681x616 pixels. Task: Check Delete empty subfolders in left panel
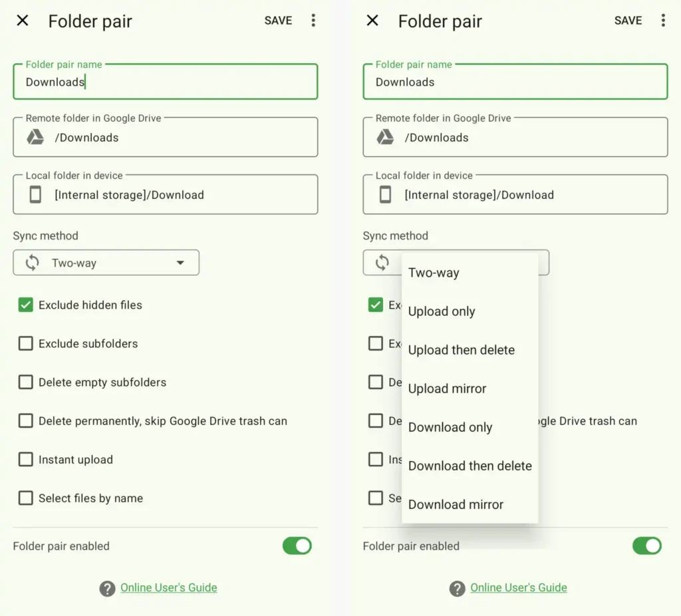(26, 383)
